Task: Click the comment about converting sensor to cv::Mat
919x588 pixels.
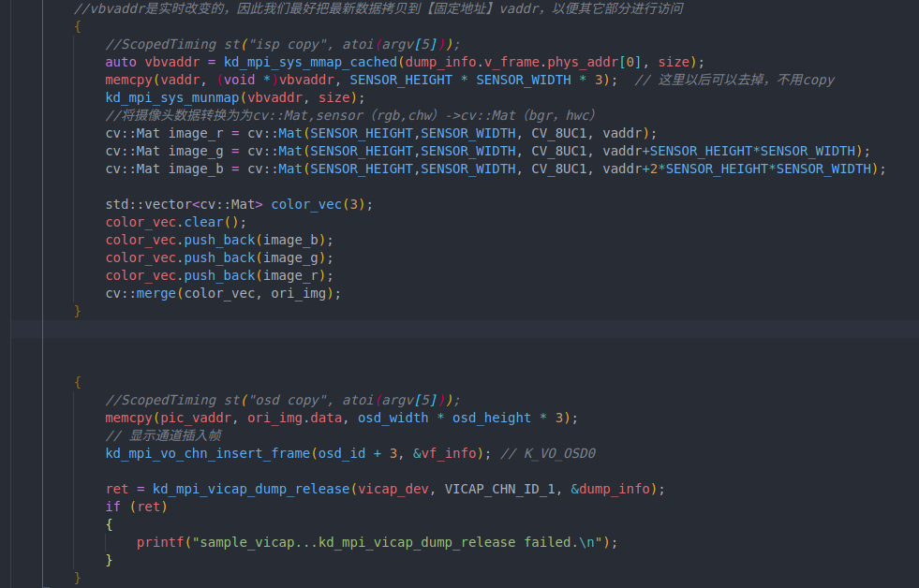Action: click(350, 115)
